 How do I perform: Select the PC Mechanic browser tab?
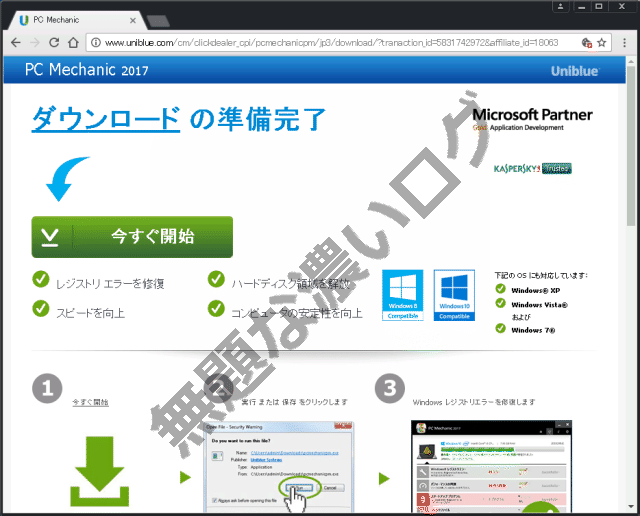76,20
